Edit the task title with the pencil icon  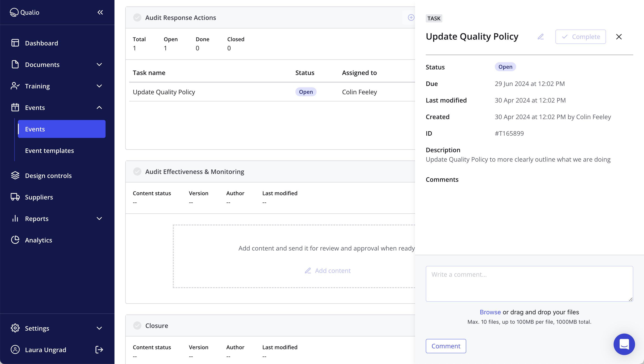click(x=540, y=36)
